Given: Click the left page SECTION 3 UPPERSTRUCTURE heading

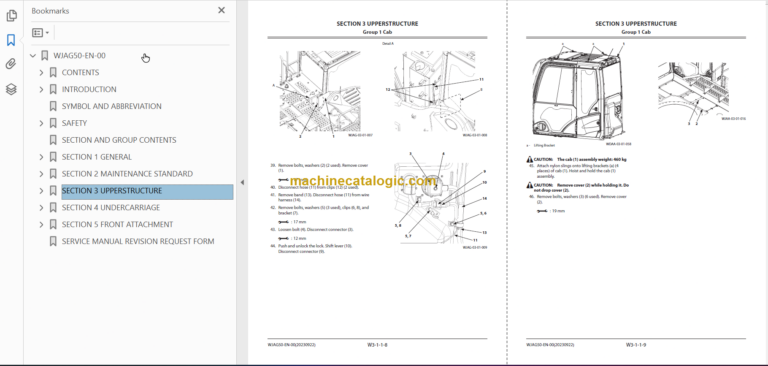Looking at the screenshot, I should [x=377, y=24].
